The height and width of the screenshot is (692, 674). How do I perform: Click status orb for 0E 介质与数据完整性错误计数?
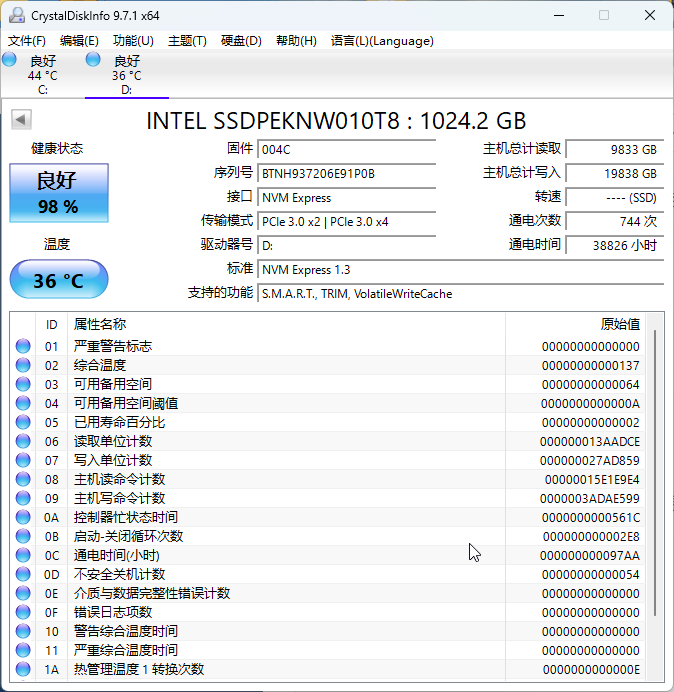click(x=23, y=593)
